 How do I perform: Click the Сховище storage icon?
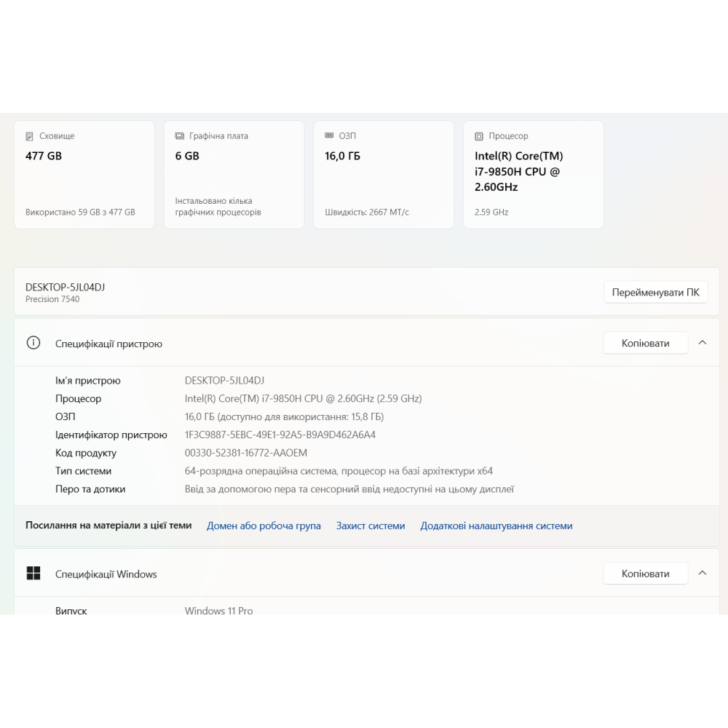pos(29,136)
